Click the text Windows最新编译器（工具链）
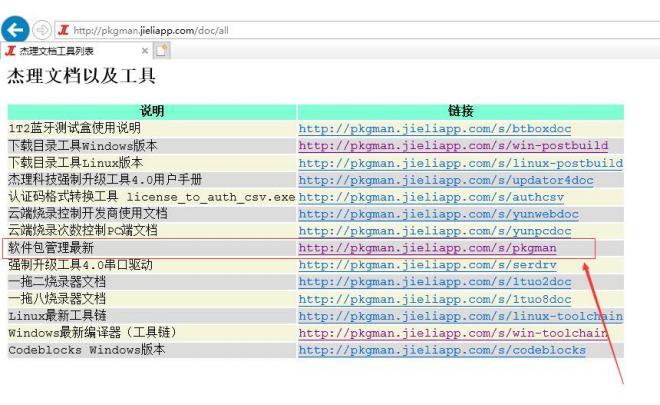This screenshot has width=660, height=405. point(93,333)
